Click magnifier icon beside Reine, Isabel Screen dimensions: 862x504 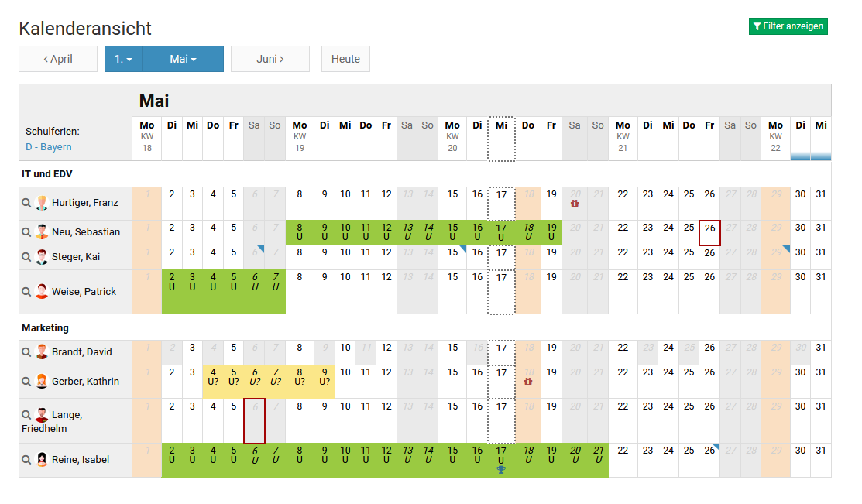click(x=26, y=460)
